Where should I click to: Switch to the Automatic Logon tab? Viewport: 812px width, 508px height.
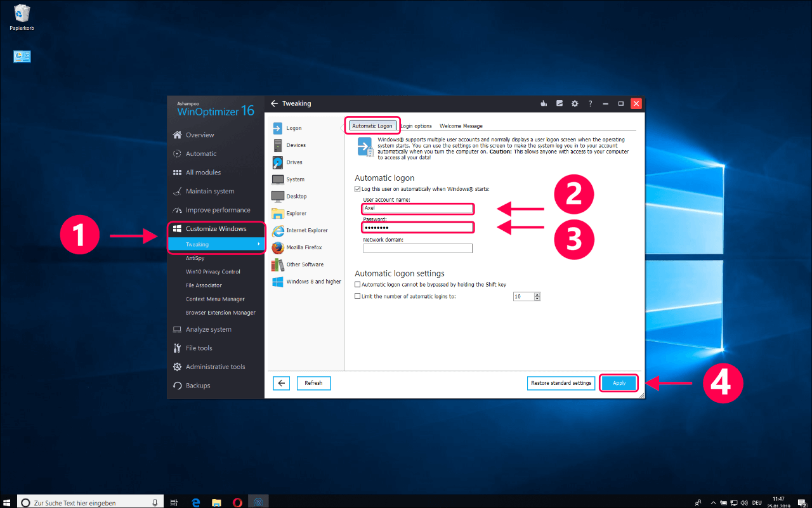372,126
